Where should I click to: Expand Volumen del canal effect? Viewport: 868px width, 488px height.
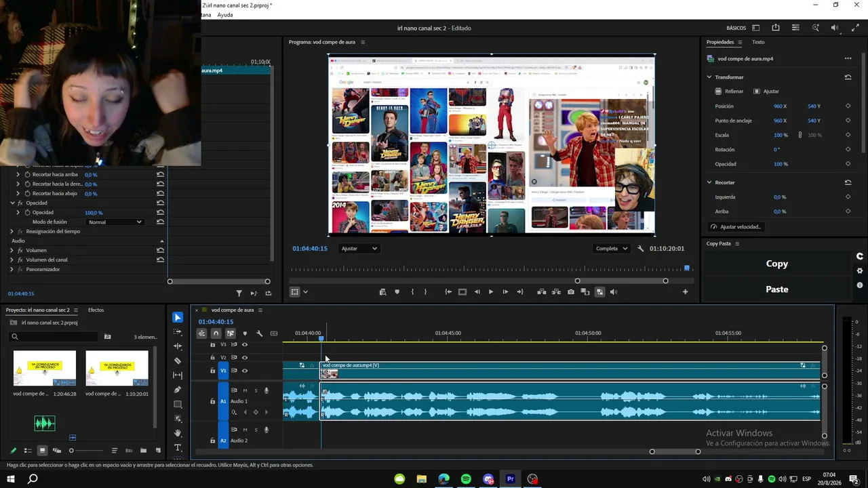[12, 260]
